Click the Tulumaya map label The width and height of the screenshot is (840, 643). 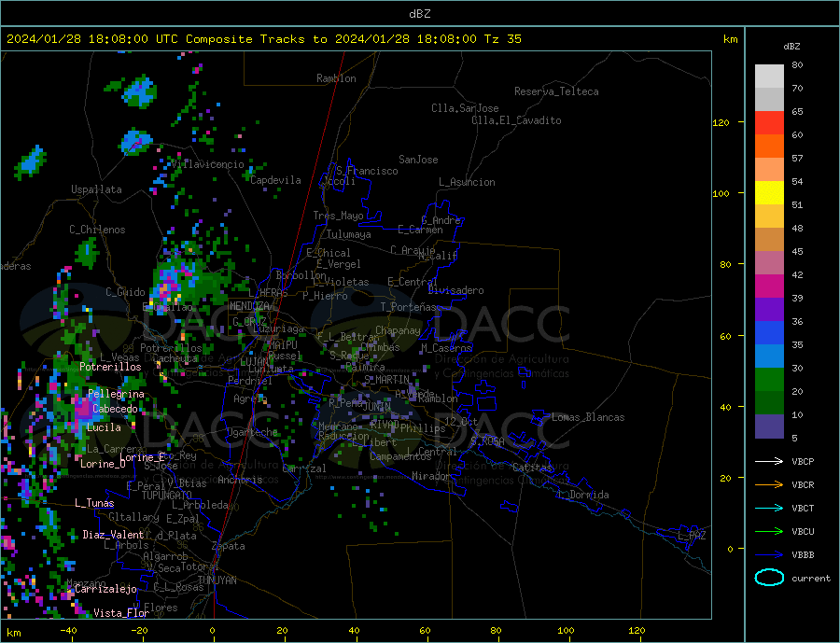348,234
